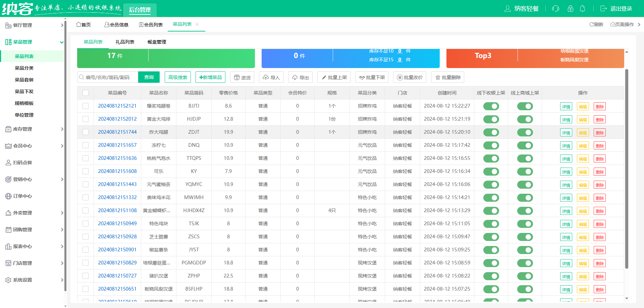Check the select-all checkbox in table header
The width and height of the screenshot is (644, 308).
(x=86, y=93)
